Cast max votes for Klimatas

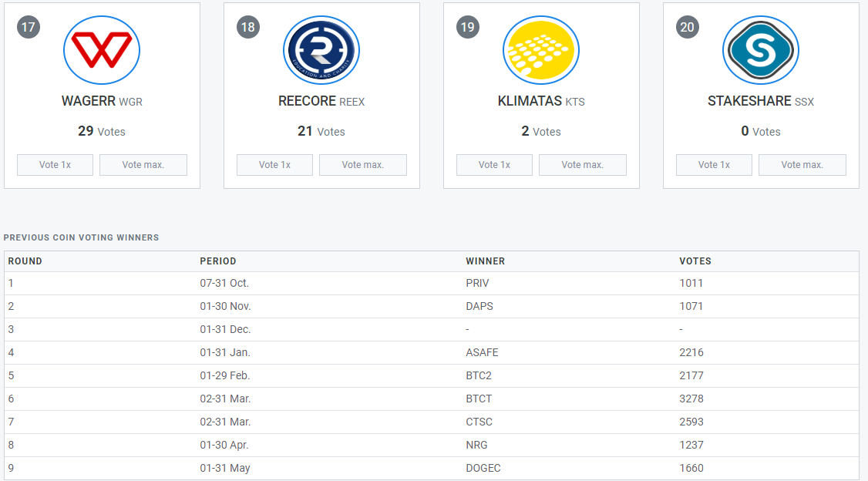tap(583, 165)
